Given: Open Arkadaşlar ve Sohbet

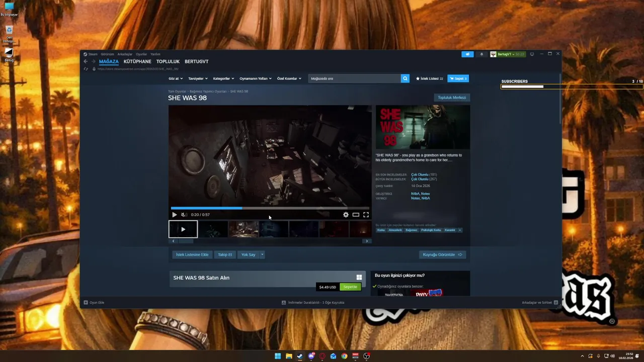Looking at the screenshot, I should [x=540, y=303].
